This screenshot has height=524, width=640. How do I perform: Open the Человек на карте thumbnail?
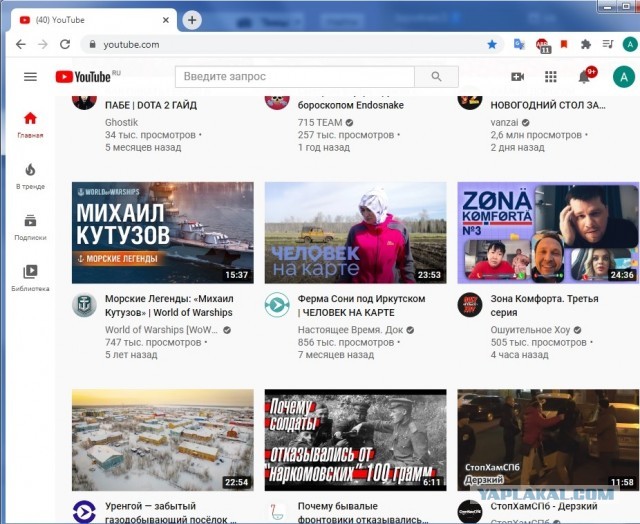click(355, 233)
